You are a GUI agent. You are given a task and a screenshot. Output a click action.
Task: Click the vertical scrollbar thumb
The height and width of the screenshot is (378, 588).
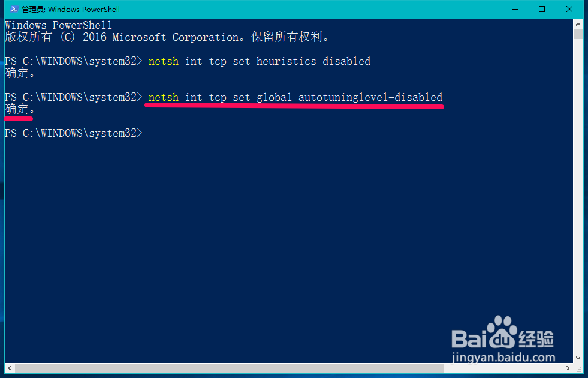coord(578,34)
